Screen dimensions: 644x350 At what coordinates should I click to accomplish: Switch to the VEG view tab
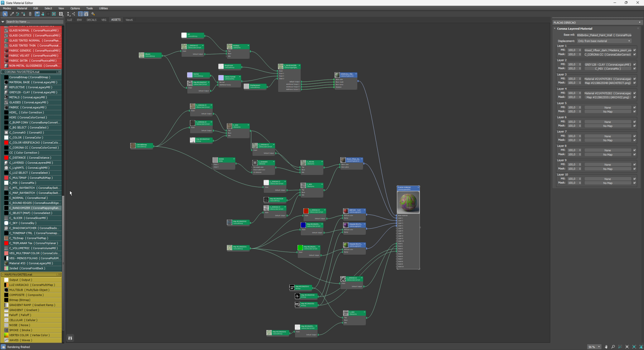coord(104,20)
